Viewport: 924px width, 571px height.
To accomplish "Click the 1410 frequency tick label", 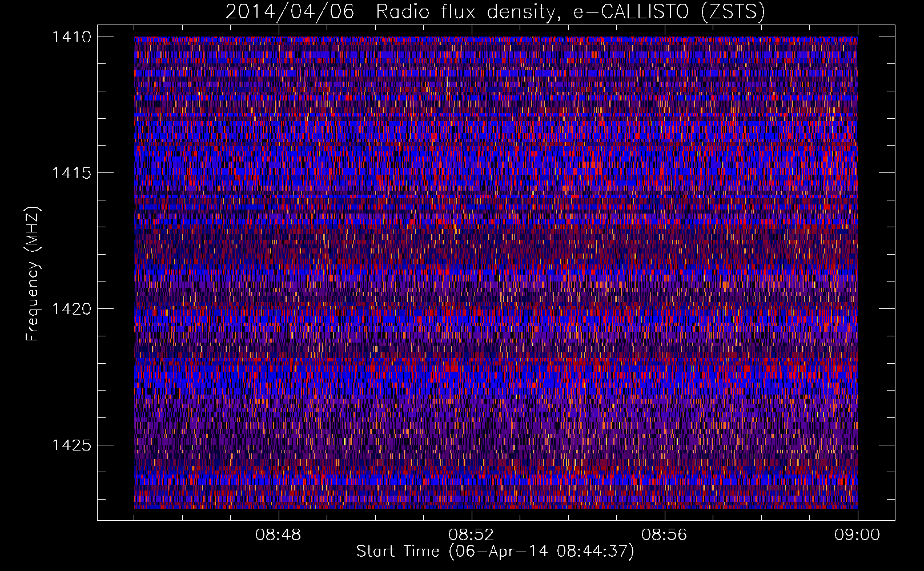I will click(71, 37).
